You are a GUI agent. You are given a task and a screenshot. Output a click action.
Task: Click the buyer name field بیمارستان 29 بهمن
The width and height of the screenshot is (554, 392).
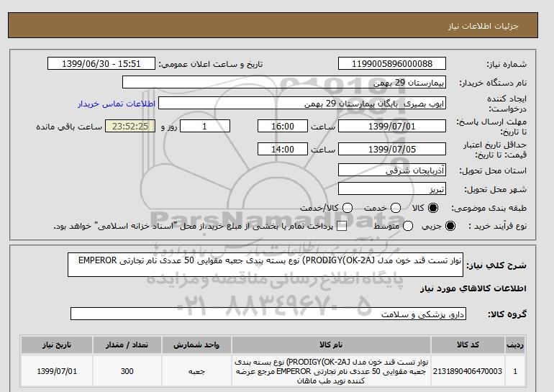tap(284, 83)
